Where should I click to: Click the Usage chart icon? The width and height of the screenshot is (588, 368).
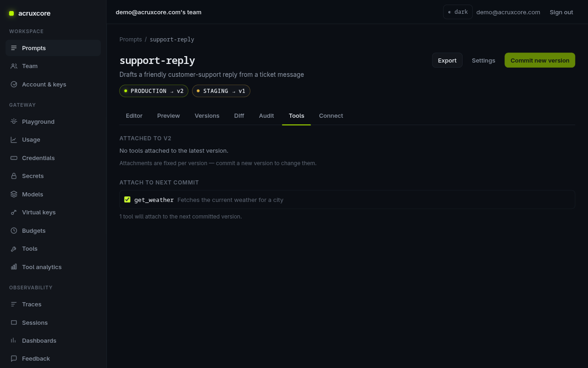coord(14,140)
